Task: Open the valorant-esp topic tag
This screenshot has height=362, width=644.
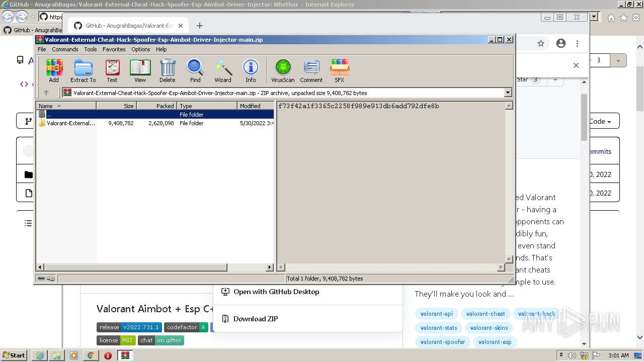Action: (495, 342)
